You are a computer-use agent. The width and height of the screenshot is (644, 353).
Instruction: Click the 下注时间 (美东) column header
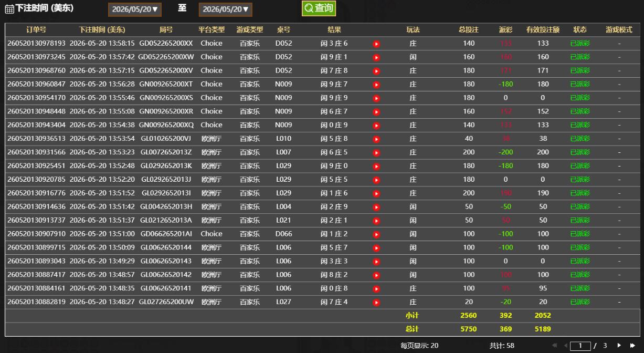(x=102, y=30)
